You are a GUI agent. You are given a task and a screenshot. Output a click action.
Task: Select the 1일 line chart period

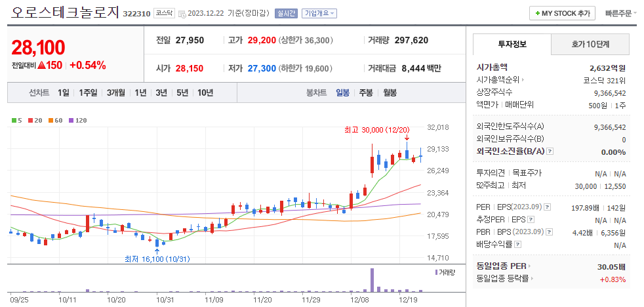(63, 93)
